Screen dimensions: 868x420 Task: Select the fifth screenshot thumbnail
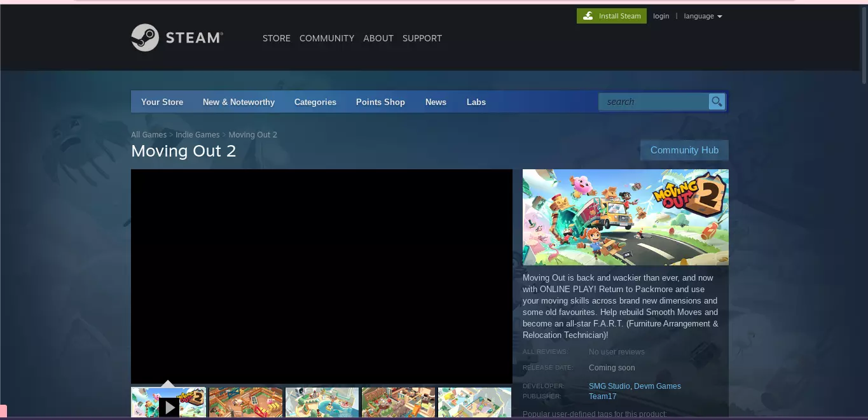click(x=474, y=403)
